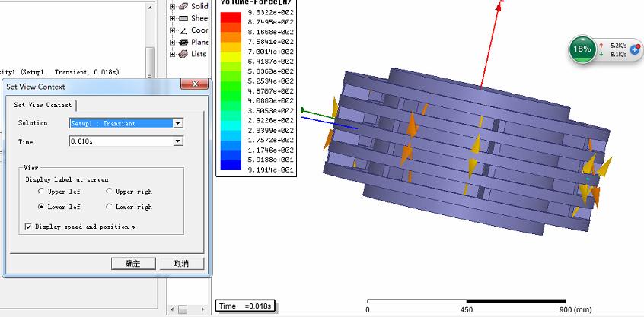Image resolution: width=644 pixels, height=317 pixels.
Task: Click the 确定 confirm button
Action: pyautogui.click(x=133, y=264)
